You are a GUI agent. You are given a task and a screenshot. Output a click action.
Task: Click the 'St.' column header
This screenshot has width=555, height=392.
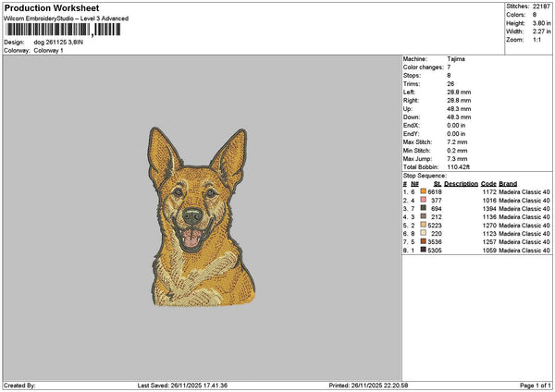click(438, 184)
